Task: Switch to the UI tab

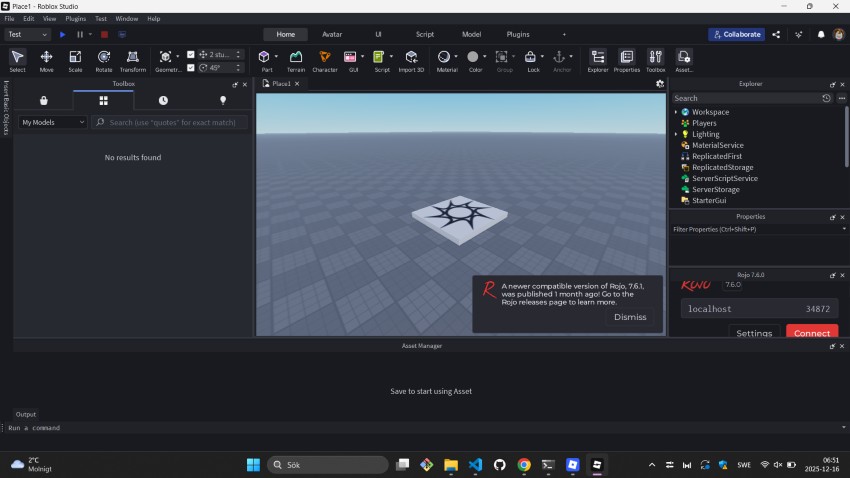Action: [378, 34]
